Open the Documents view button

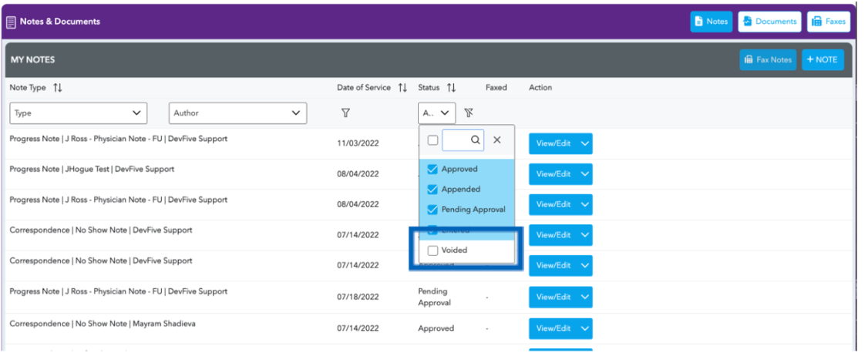click(x=769, y=22)
